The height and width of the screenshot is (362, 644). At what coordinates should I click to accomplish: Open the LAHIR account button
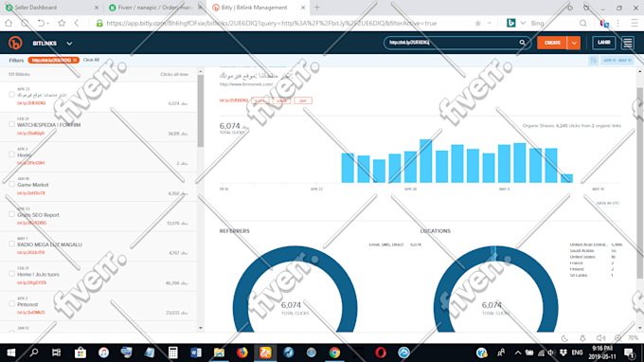[x=604, y=43]
